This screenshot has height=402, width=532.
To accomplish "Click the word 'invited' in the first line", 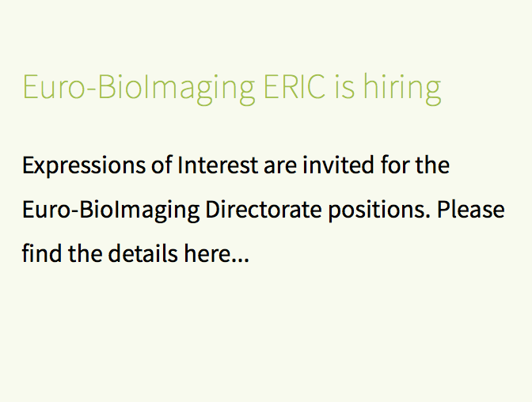I will pos(339,165).
